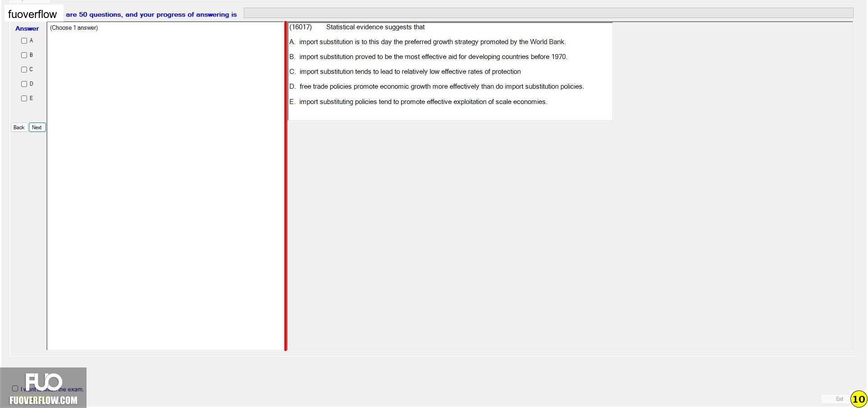Click the question text 'Statistical evidence suggests that'
Image resolution: width=868 pixels, height=408 pixels.
[375, 27]
